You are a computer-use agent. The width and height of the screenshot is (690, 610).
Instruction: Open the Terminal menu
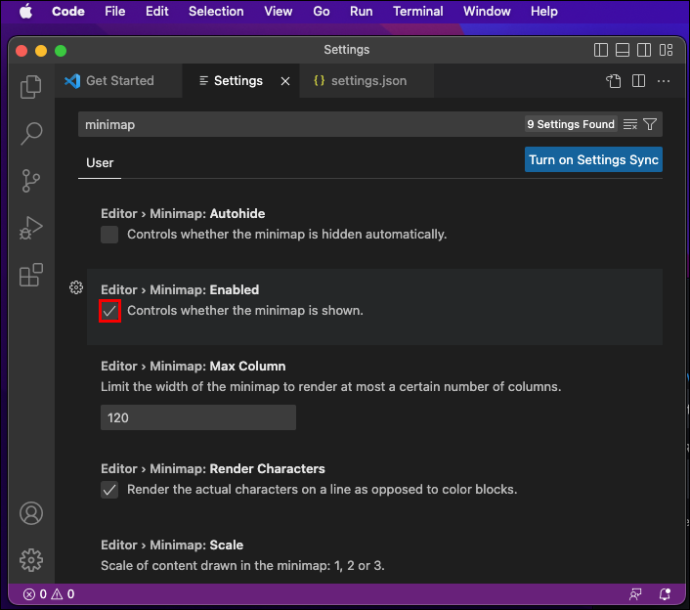point(418,11)
